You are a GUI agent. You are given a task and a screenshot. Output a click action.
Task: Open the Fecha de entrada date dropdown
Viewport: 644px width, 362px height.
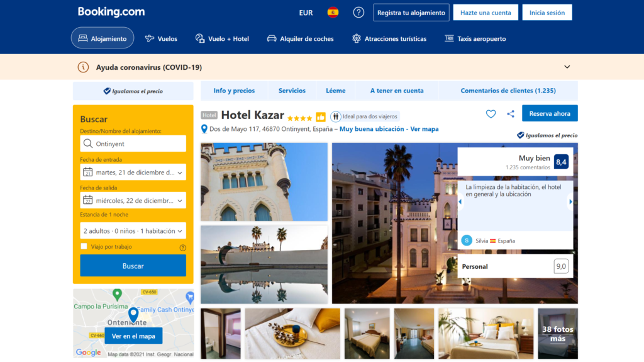point(133,173)
